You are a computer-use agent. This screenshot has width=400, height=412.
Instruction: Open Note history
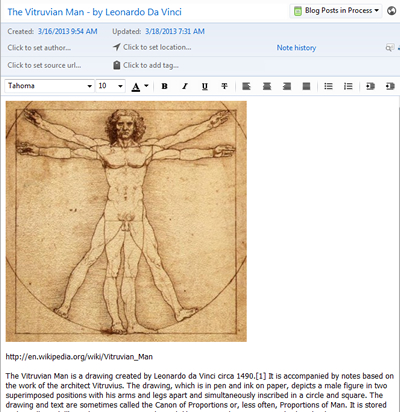click(x=296, y=48)
